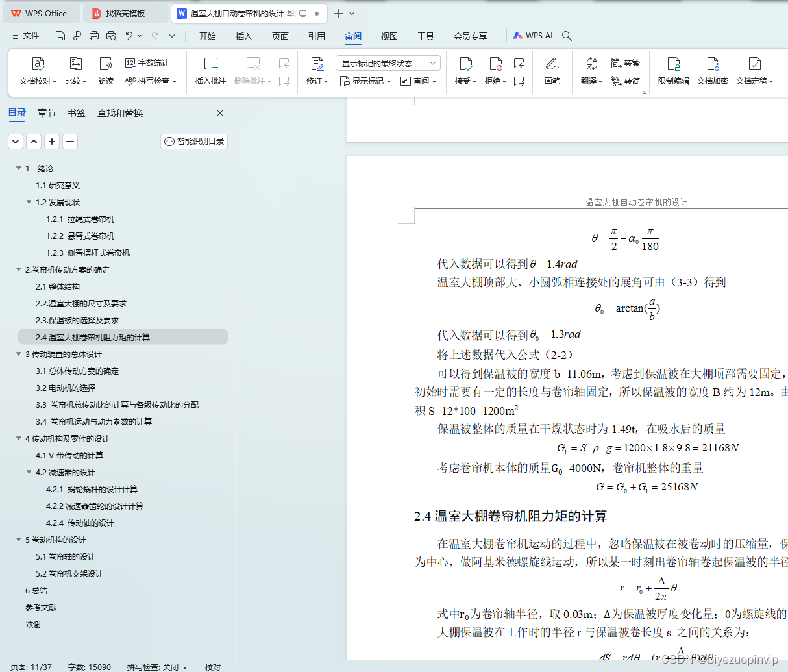Click 转简 convert to simplified Chinese
Image resolution: width=788 pixels, height=672 pixels.
626,81
